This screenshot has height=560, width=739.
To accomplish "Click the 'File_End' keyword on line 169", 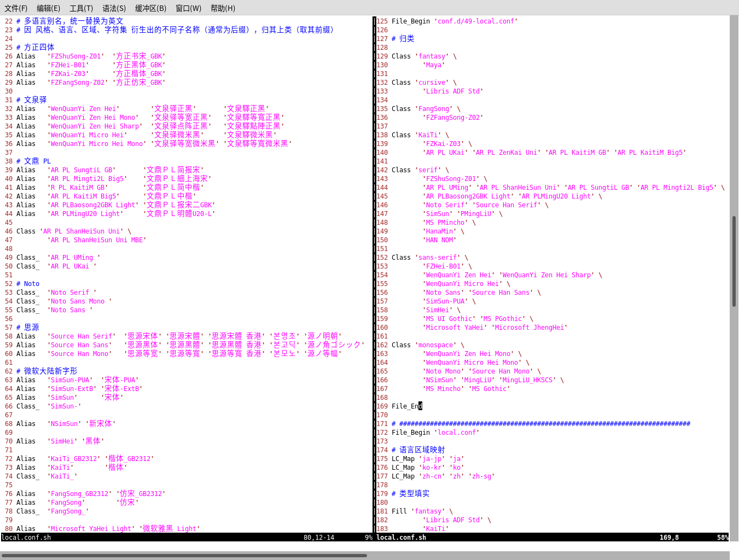I will click(407, 406).
